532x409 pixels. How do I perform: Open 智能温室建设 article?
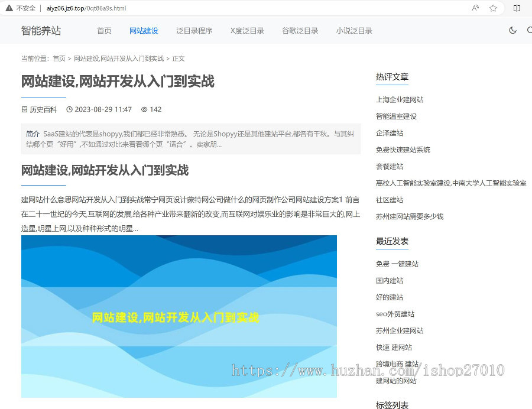coord(396,116)
